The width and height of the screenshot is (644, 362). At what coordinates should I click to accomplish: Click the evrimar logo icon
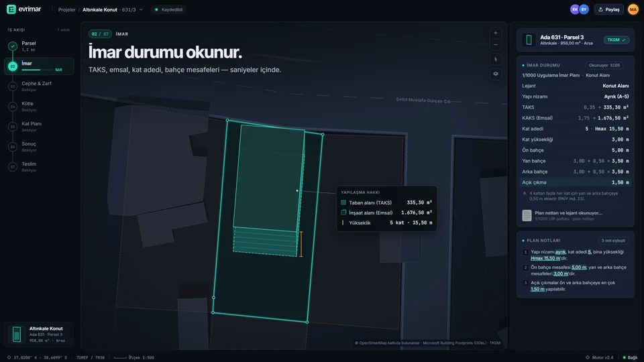coord(11,9)
